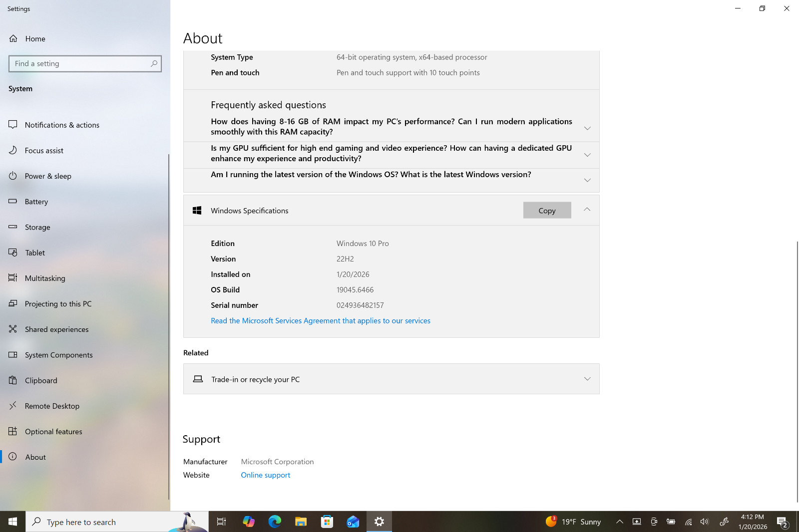
Task: Select the Pen and touch support text
Action: tap(408, 72)
